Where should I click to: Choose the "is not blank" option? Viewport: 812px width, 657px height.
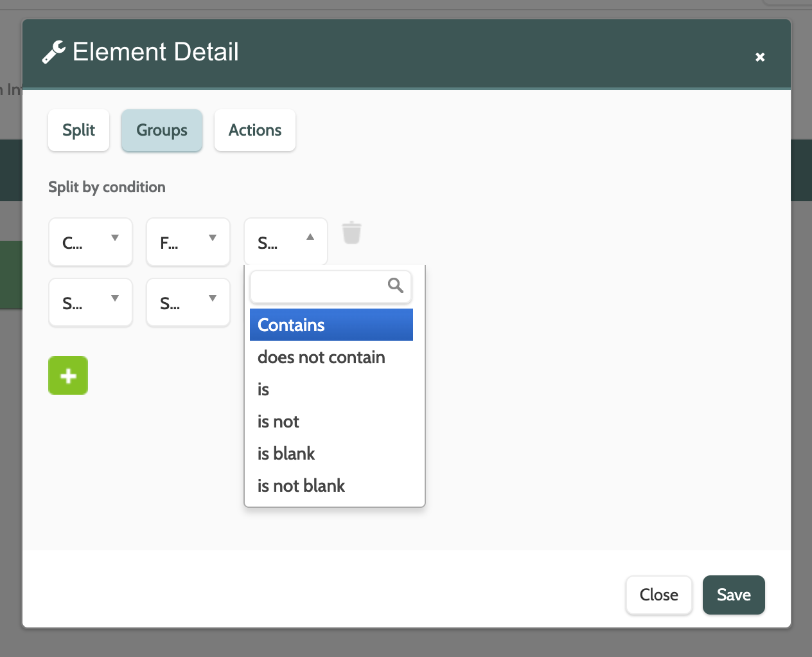pos(301,486)
